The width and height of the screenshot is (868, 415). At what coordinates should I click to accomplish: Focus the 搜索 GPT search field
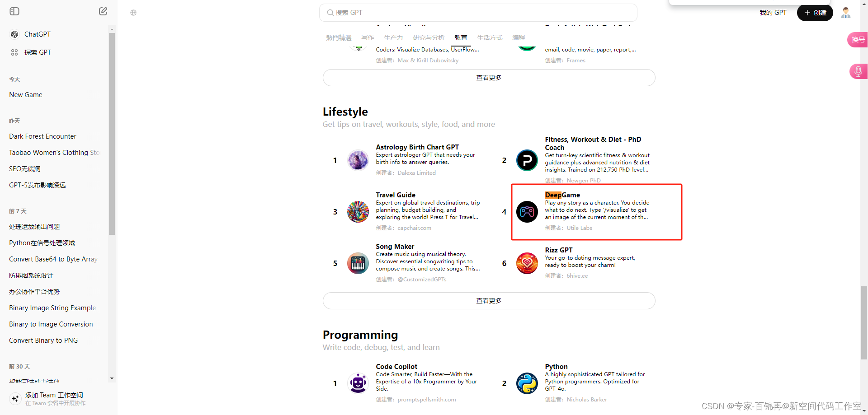478,13
